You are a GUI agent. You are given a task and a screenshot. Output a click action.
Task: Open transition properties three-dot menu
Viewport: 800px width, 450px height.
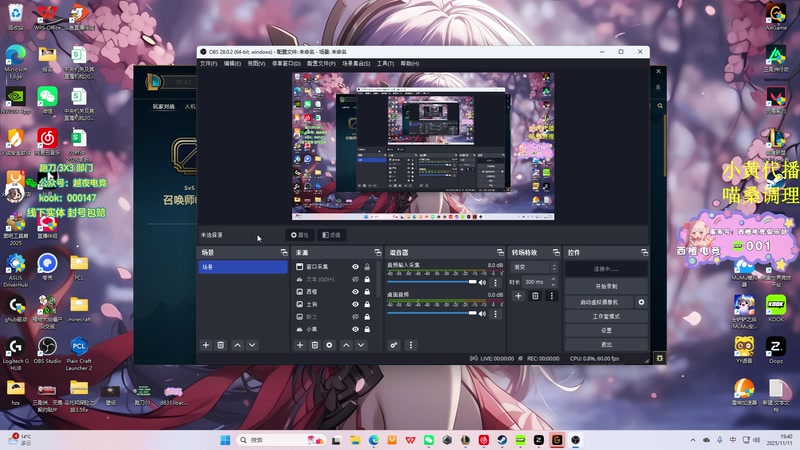552,296
